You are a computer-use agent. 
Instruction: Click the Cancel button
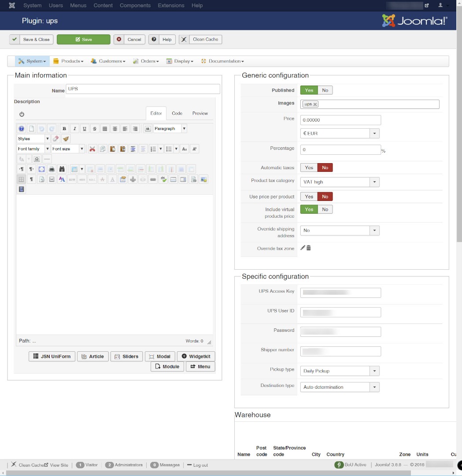tap(129, 40)
